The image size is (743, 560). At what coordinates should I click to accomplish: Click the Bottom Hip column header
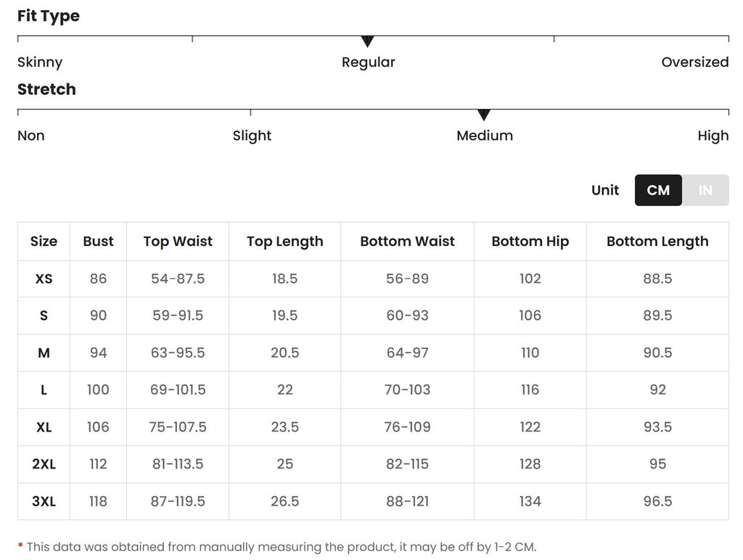click(x=530, y=241)
